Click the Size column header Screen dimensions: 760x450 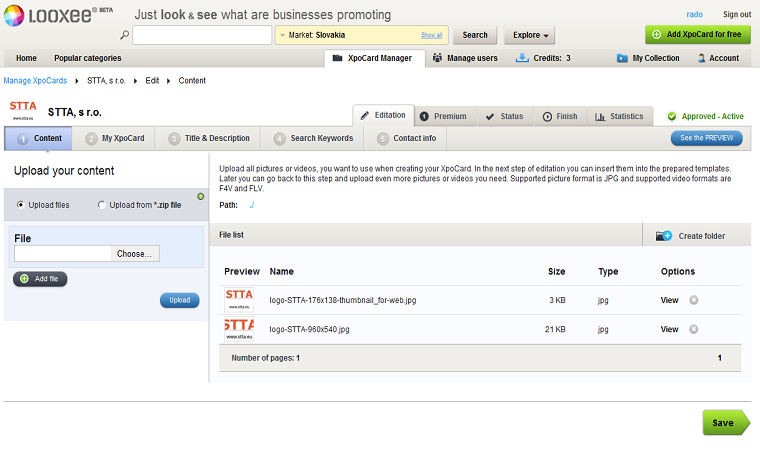pyautogui.click(x=556, y=272)
